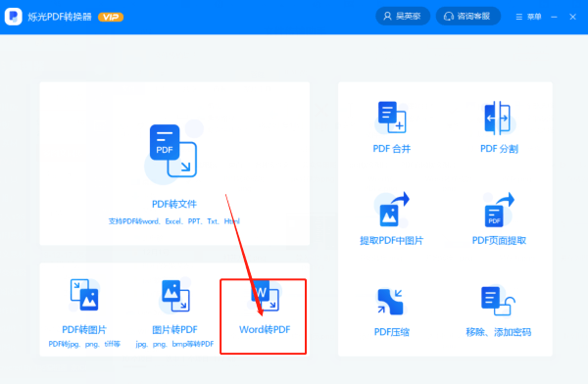Open the PDF 合并 merge icon
This screenshot has height=384, width=588.
[391, 118]
